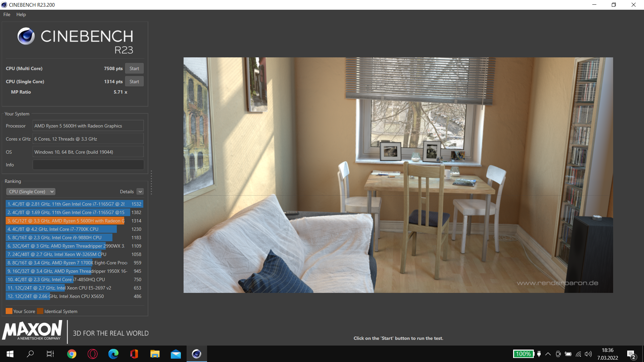The height and width of the screenshot is (362, 644).
Task: Select ranking row Intel Xeon W-3265M CPU
Action: (75, 254)
